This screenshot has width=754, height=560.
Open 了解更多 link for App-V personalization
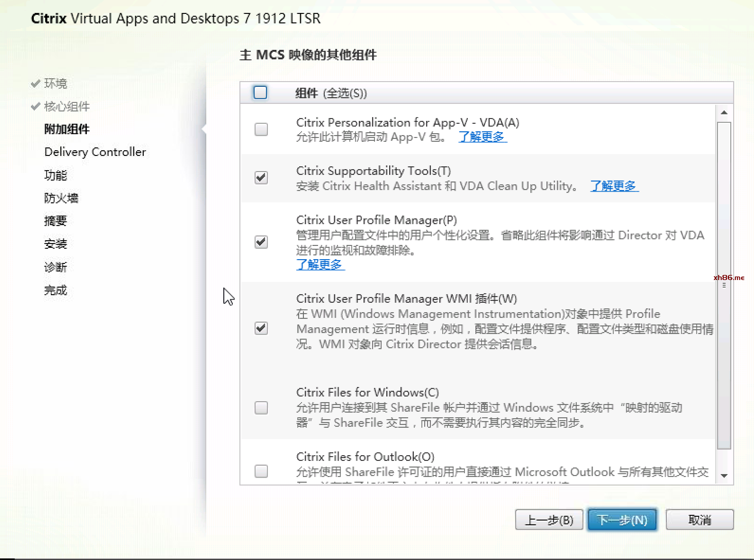click(x=482, y=137)
